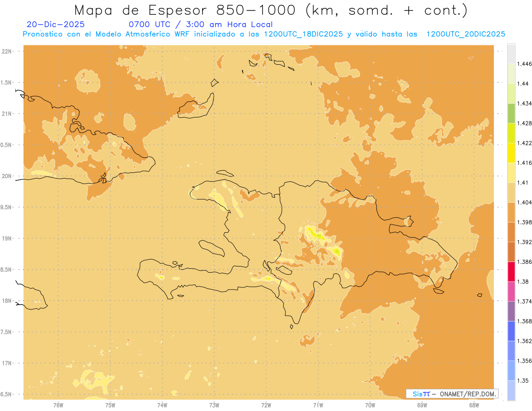
Task: Click the longitude label 74W
Action: pyautogui.click(x=162, y=405)
